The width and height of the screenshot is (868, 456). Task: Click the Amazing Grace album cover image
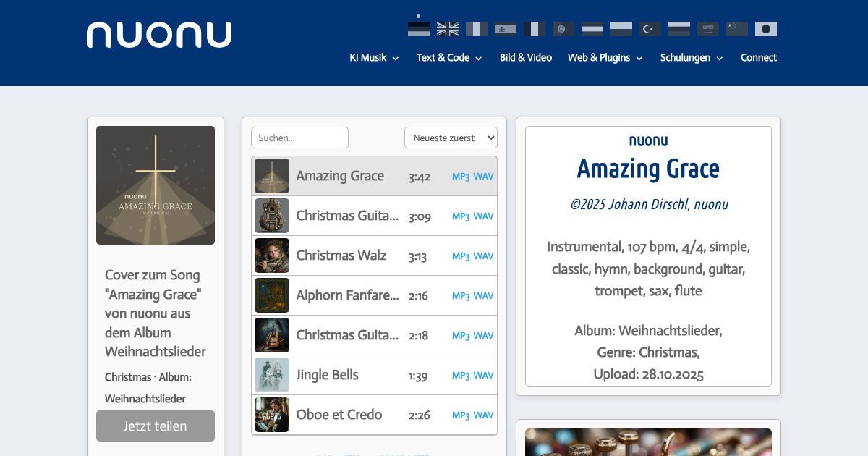156,185
